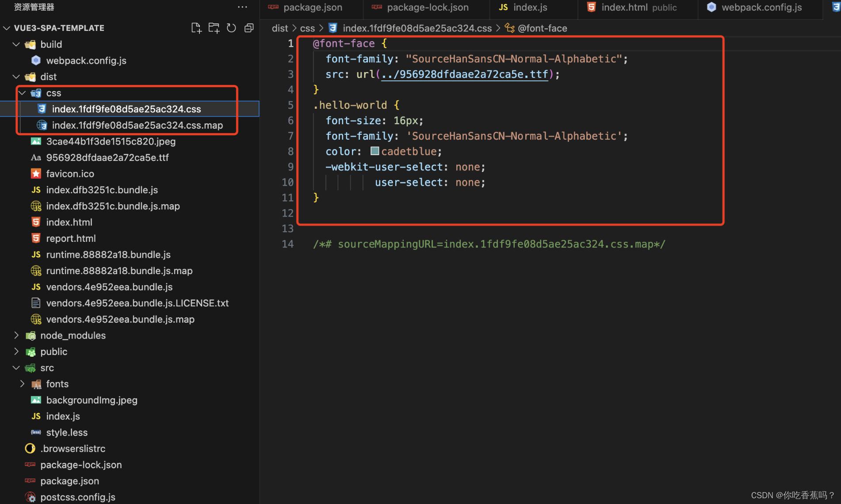Collapse the VUE3-SPA-TEMPLATE root section

(x=7, y=28)
